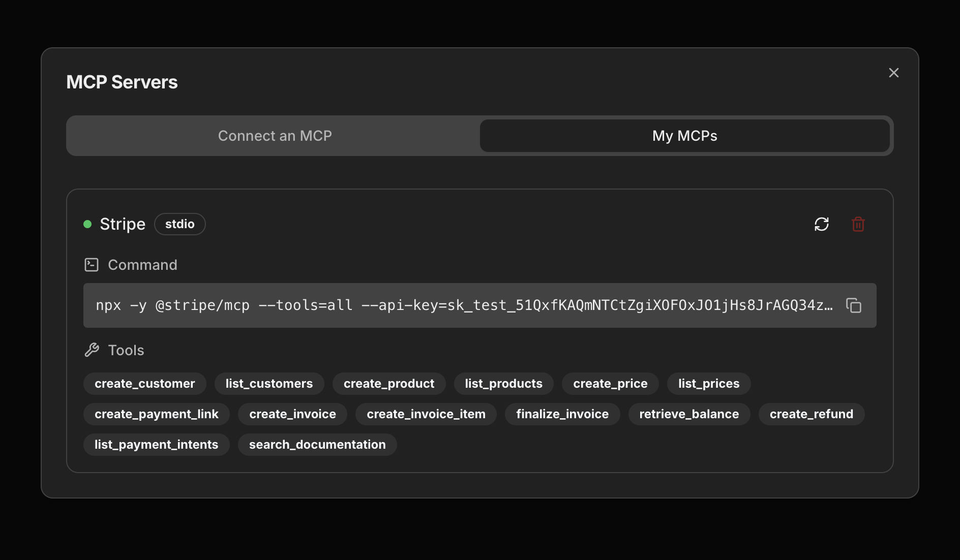Select the create_customer tool tag

click(x=144, y=384)
